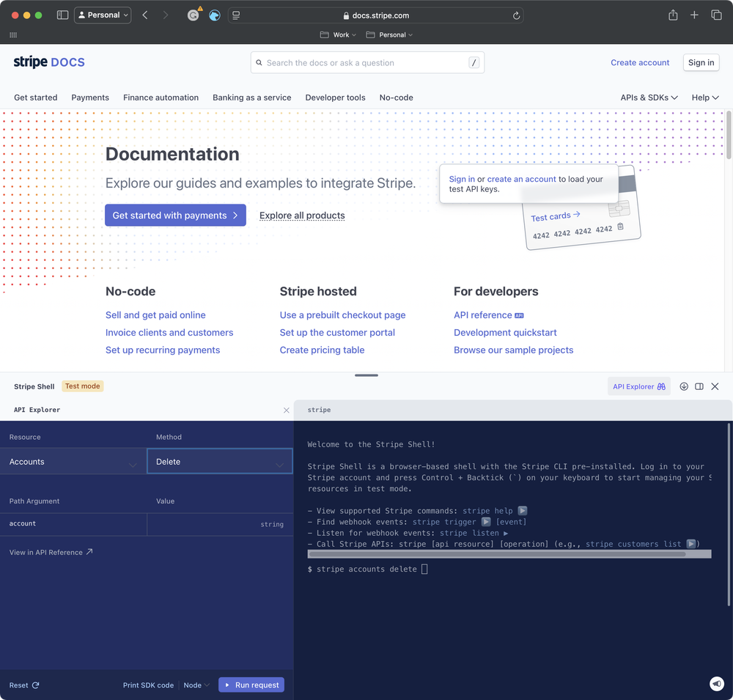Open Use a prebuilt checkout page
Image resolution: width=733 pixels, height=700 pixels.
[x=342, y=315]
